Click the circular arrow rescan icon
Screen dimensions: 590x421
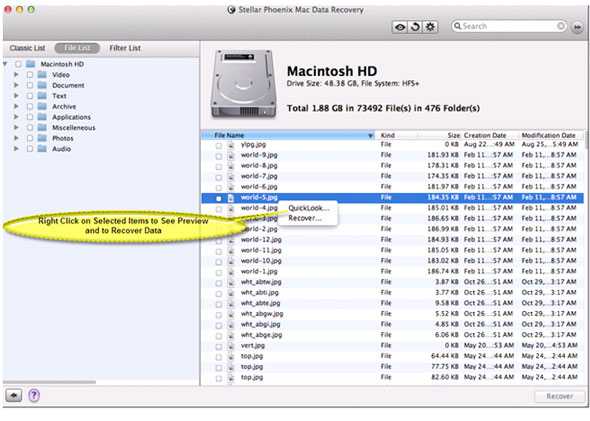click(x=415, y=27)
